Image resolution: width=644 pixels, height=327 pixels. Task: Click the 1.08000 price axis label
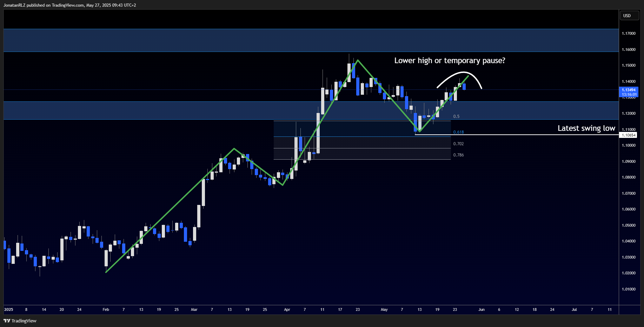(629, 177)
